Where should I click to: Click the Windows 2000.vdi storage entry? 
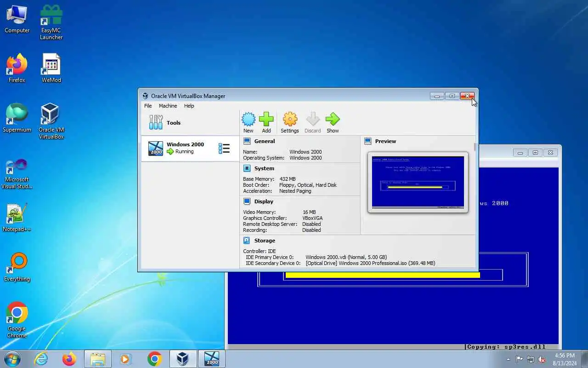coord(346,257)
